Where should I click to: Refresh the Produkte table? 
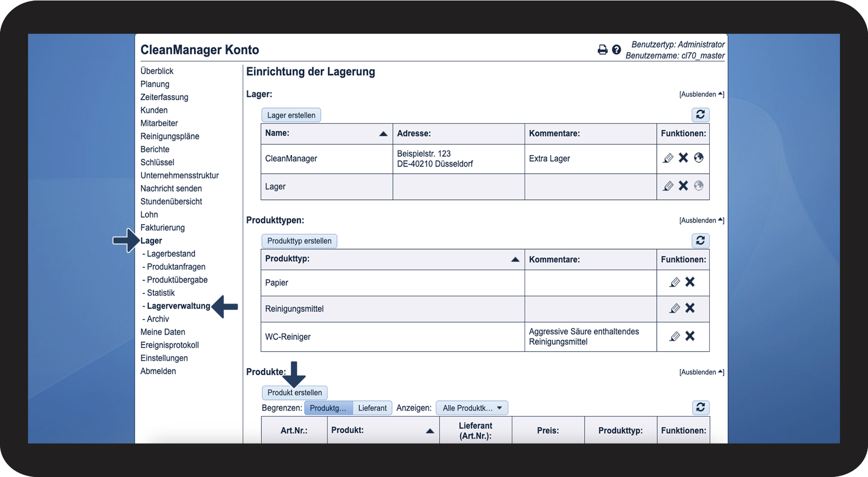(x=700, y=407)
